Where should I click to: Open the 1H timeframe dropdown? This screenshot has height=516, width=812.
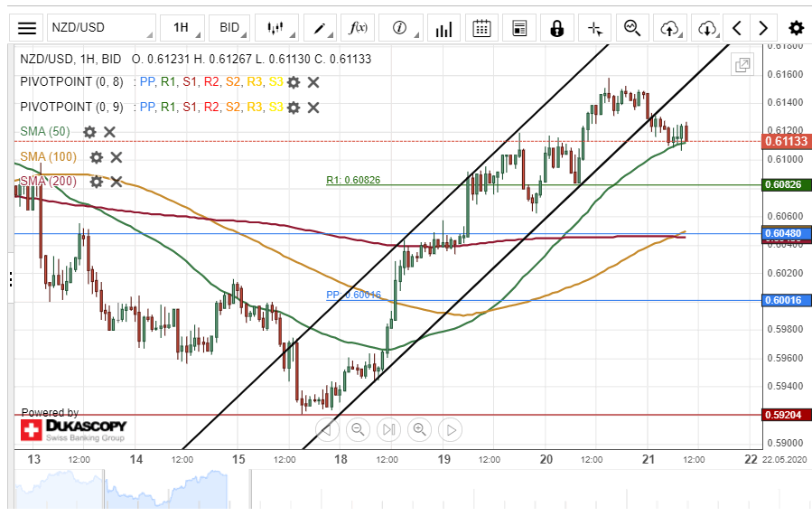181,27
